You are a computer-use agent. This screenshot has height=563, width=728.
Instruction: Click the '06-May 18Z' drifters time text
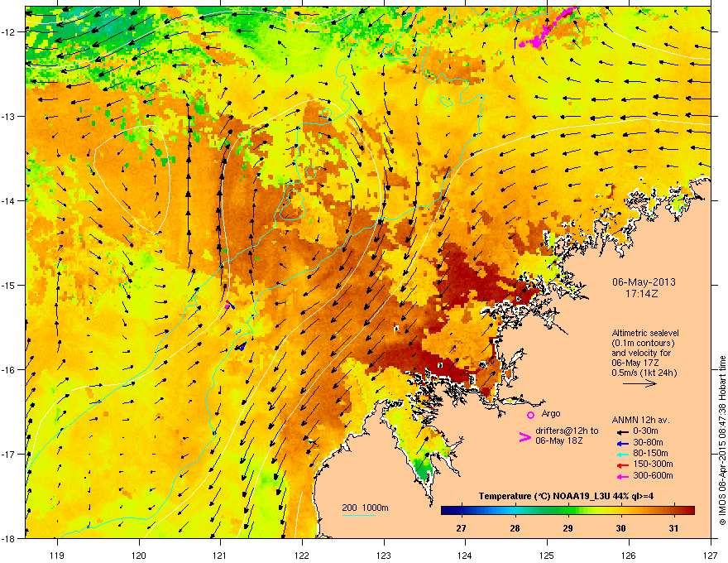(559, 440)
